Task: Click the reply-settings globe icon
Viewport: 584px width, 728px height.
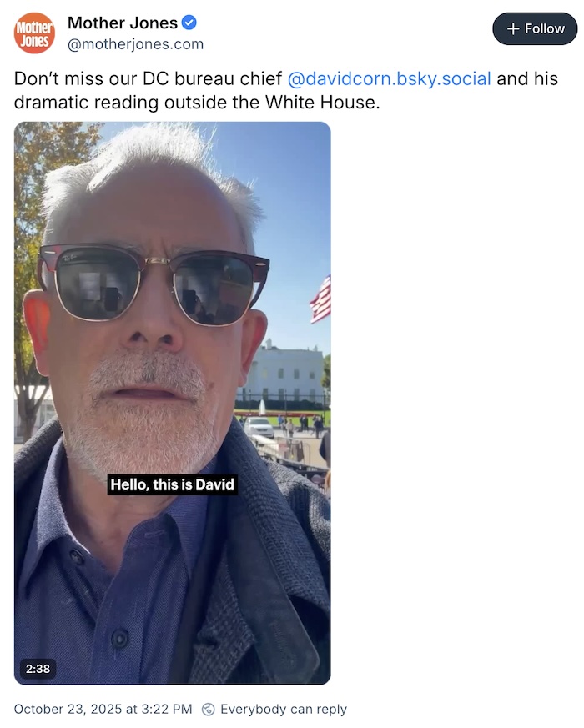Action: 208,709
